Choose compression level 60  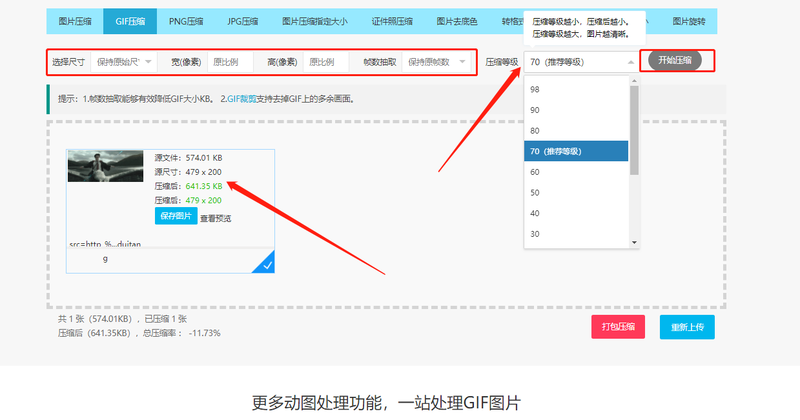pos(576,172)
